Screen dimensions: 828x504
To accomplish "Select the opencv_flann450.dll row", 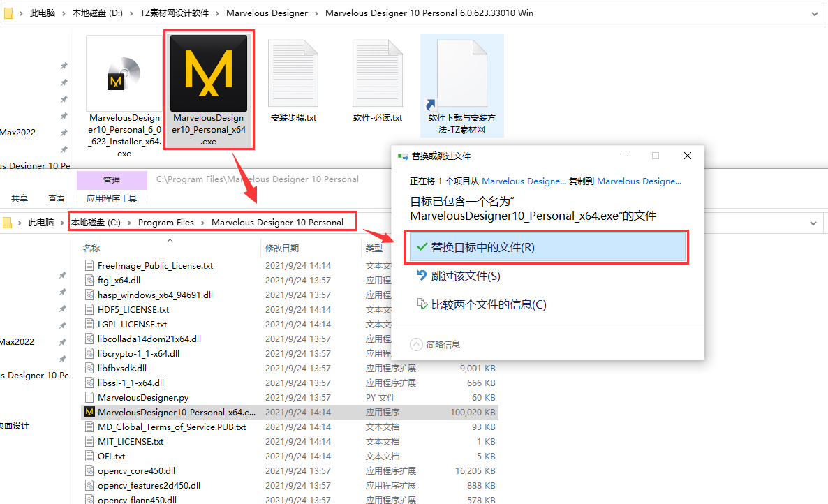I will [x=289, y=499].
